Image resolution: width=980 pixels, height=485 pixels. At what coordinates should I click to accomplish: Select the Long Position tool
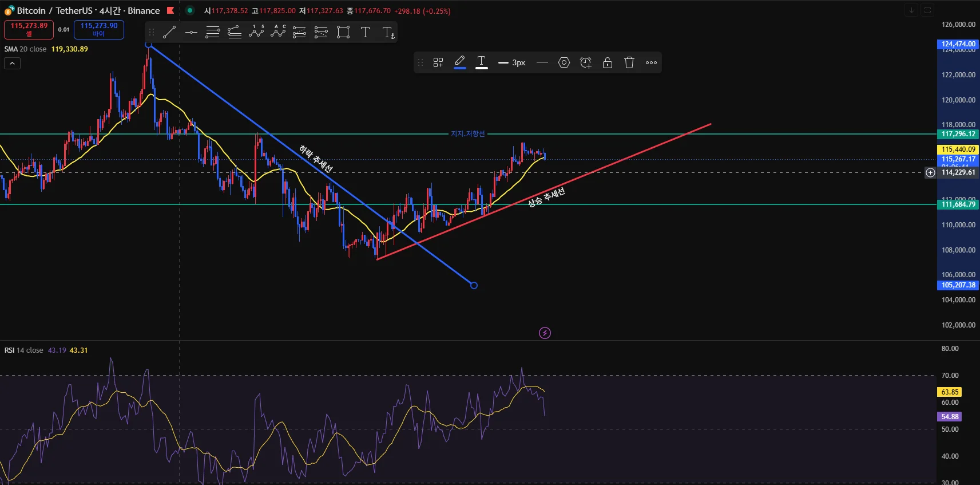coord(299,32)
